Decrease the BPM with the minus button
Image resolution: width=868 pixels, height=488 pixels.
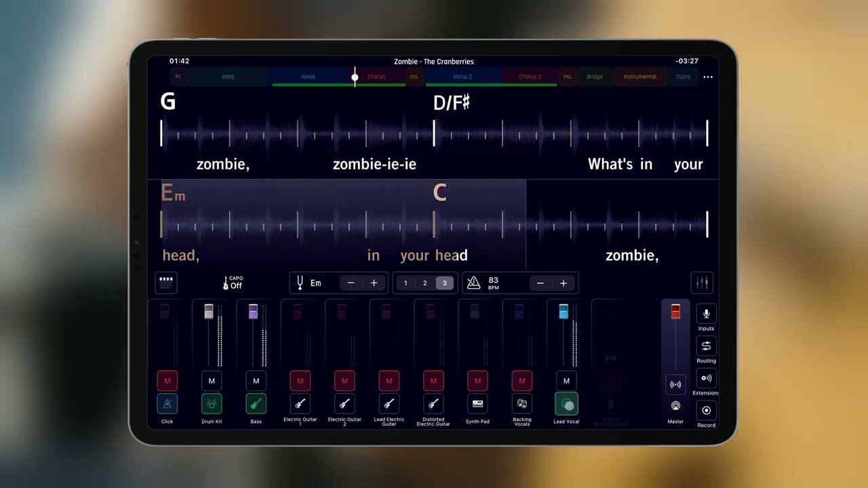tap(540, 283)
